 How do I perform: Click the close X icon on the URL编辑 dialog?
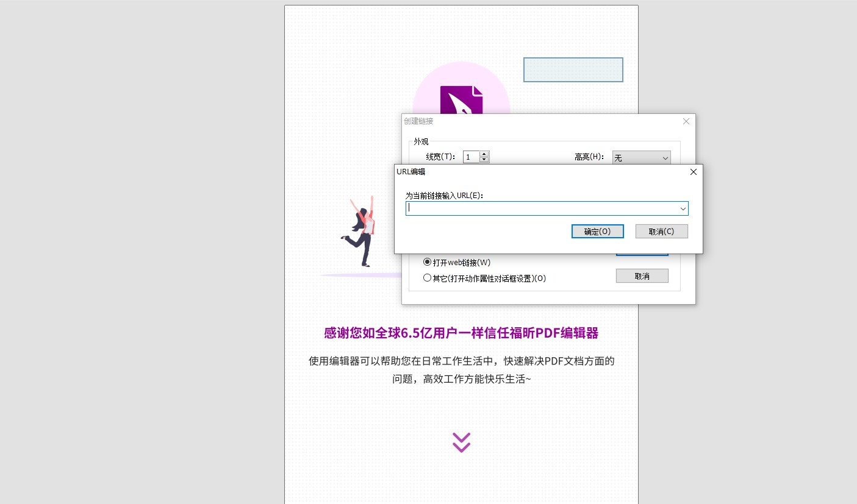pos(693,172)
